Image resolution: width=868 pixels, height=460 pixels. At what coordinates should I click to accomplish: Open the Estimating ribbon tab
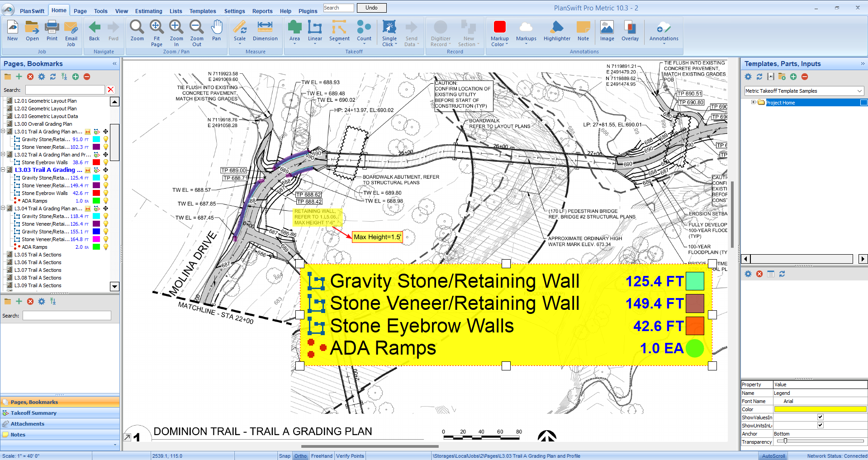click(x=148, y=11)
